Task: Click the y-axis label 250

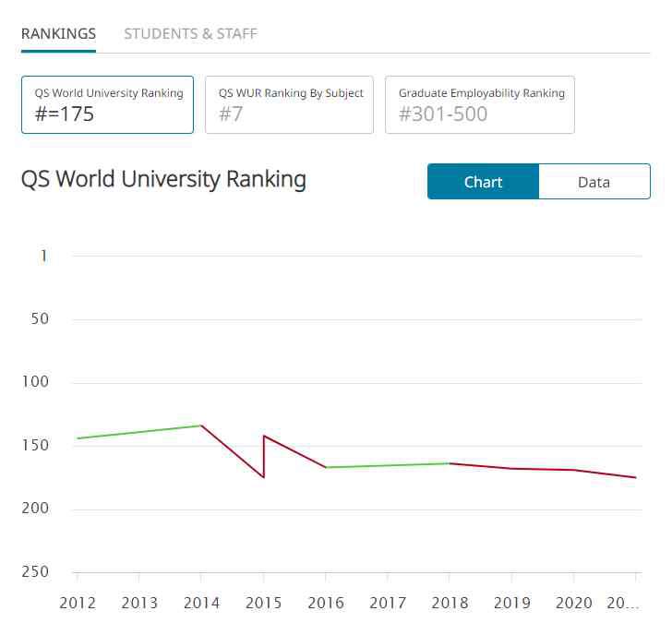Action: click(35, 572)
